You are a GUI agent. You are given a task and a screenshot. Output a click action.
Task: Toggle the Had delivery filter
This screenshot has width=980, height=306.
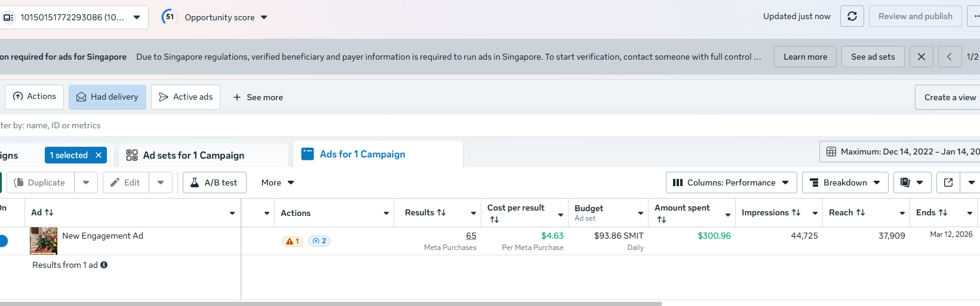click(107, 97)
